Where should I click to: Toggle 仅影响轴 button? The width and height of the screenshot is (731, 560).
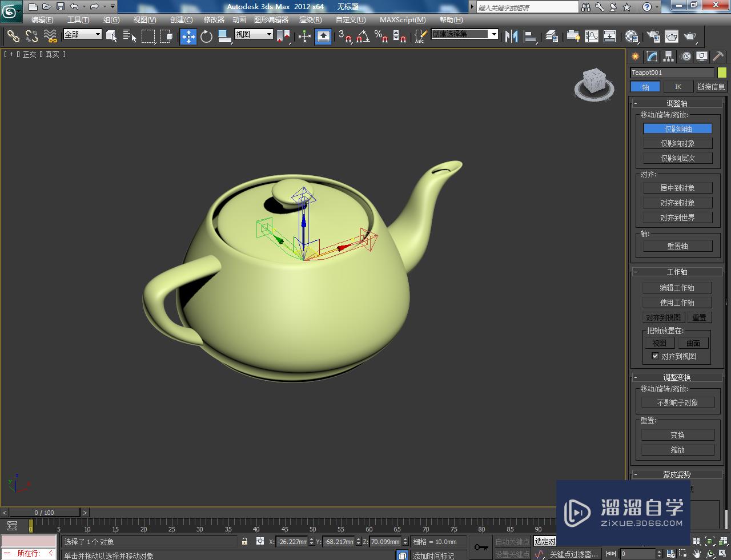pos(678,129)
